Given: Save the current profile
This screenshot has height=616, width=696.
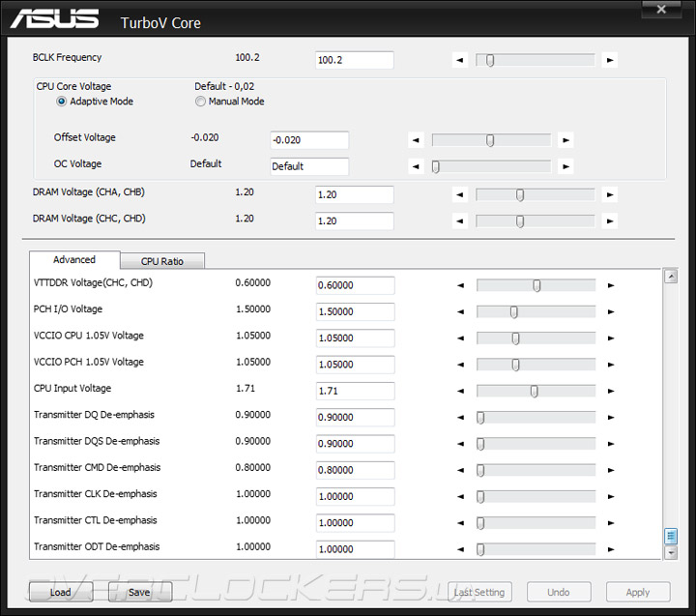Looking at the screenshot, I should 140,592.
